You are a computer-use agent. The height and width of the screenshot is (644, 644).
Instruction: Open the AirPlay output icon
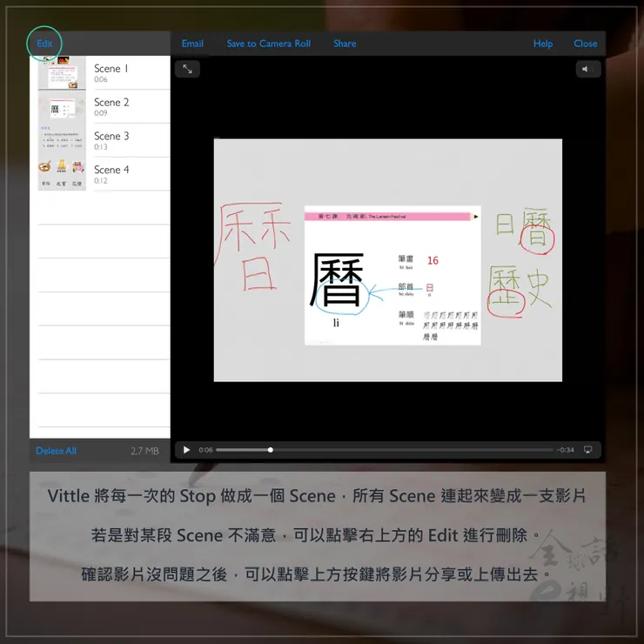point(587,450)
